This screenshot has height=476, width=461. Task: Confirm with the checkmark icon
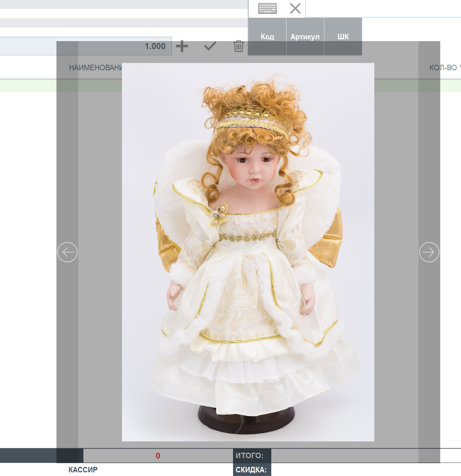coord(210,46)
